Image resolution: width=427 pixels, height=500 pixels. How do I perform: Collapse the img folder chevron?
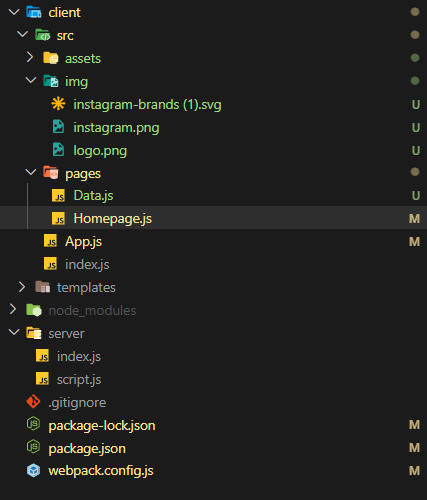pyautogui.click(x=31, y=80)
